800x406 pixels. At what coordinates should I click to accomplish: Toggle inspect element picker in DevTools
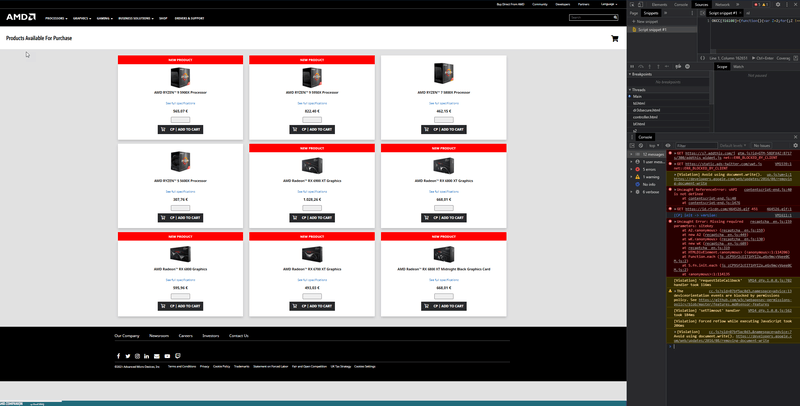point(632,5)
